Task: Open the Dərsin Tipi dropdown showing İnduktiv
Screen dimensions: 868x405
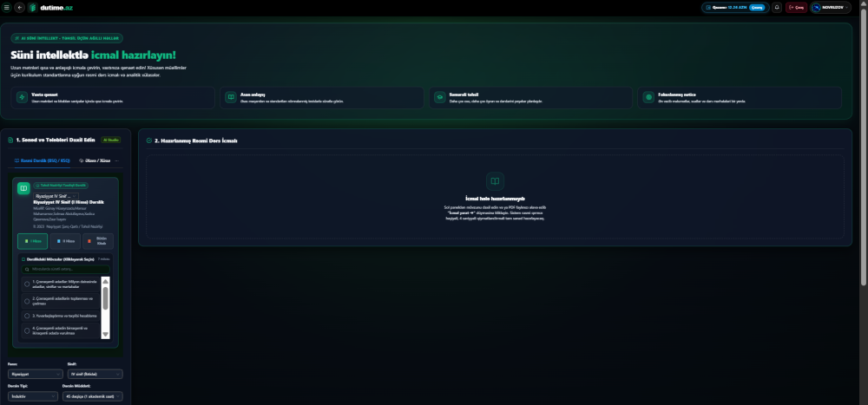Action: click(33, 396)
